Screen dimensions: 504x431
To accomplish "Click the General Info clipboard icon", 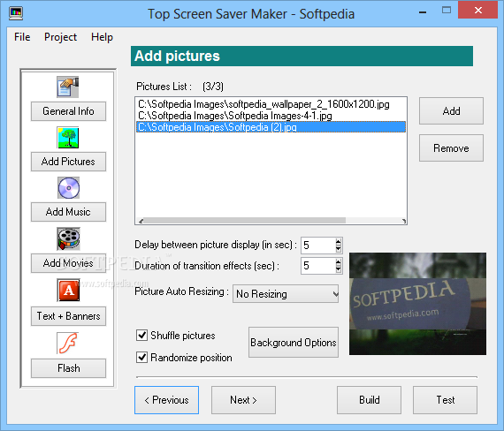I will pos(68,87).
